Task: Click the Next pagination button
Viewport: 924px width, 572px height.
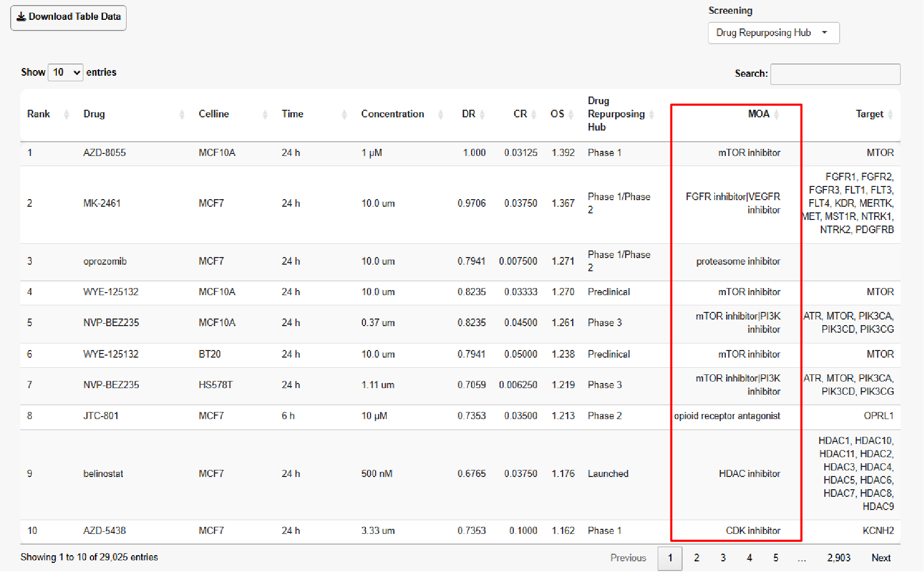Action: (881, 558)
